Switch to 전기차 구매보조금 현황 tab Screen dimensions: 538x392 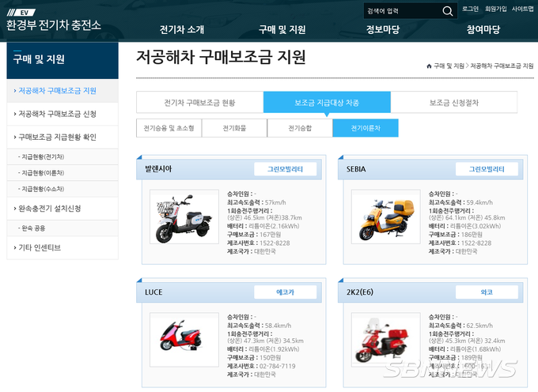(x=199, y=103)
